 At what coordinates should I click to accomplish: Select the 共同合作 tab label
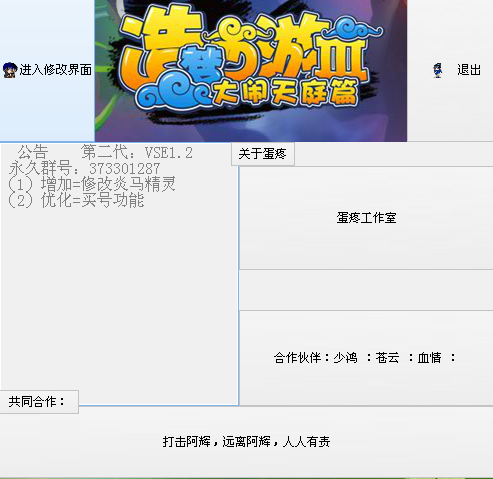coord(39,402)
